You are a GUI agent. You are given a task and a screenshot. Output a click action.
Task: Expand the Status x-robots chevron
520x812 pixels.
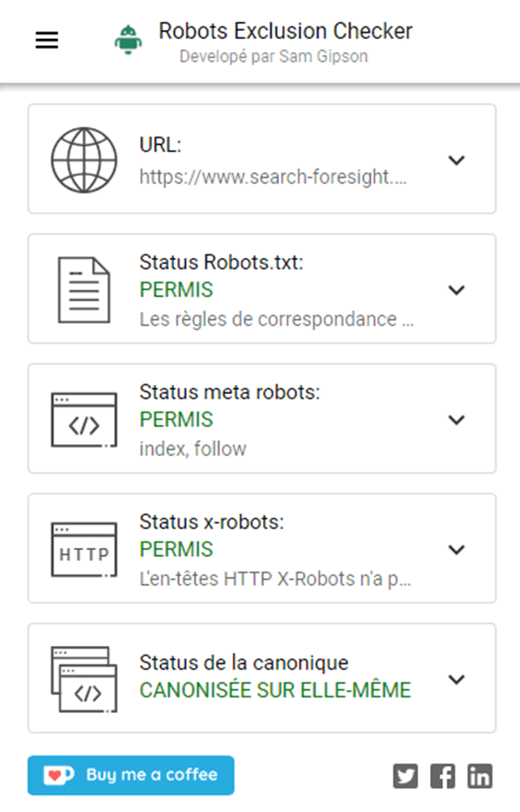[456, 550]
